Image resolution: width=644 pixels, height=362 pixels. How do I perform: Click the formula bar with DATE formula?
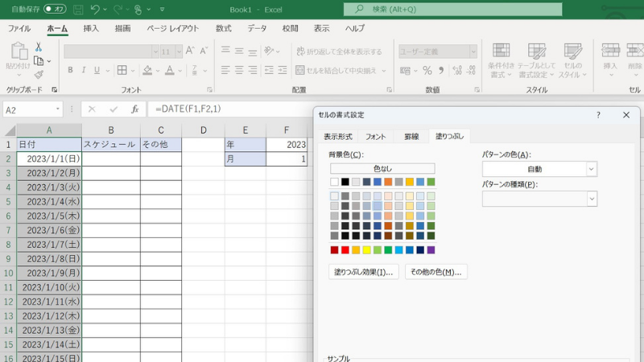[x=230, y=109]
